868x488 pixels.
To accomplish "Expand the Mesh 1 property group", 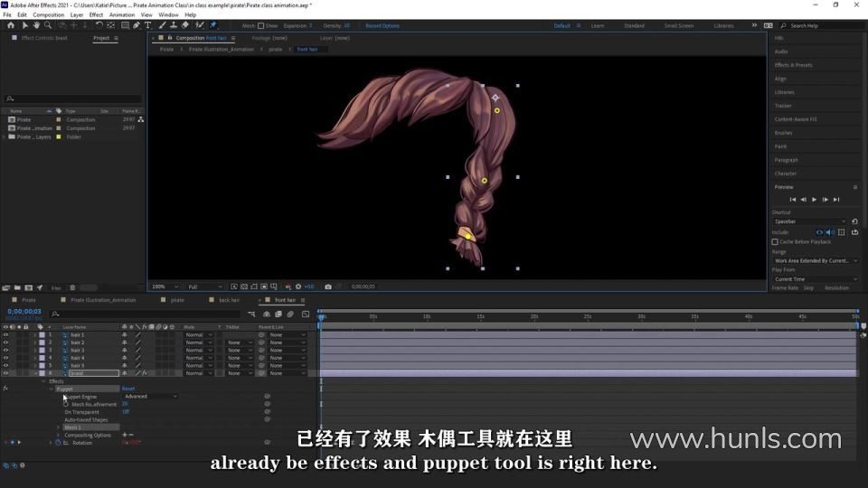I will (59, 427).
